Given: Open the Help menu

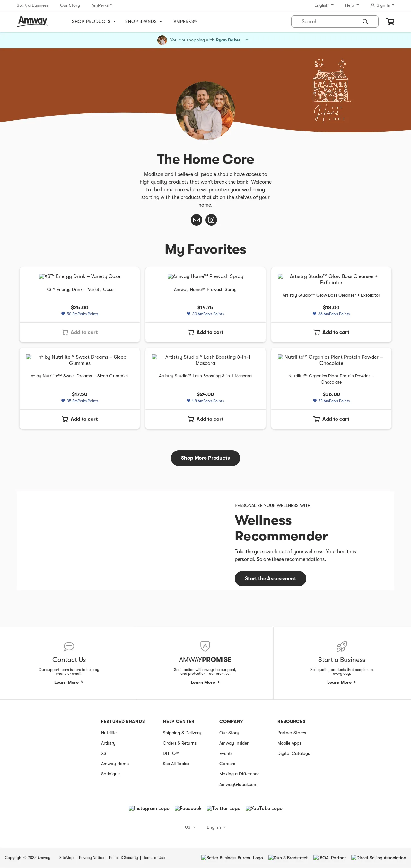Looking at the screenshot, I should 352,5.
